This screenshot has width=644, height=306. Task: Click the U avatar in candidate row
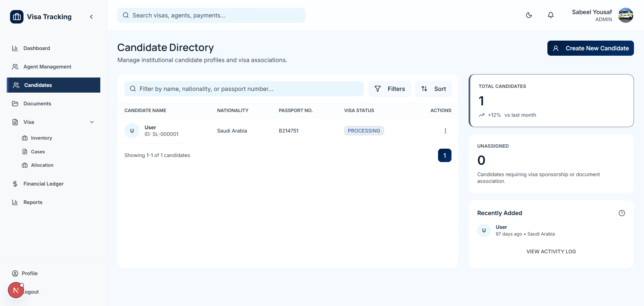click(132, 131)
